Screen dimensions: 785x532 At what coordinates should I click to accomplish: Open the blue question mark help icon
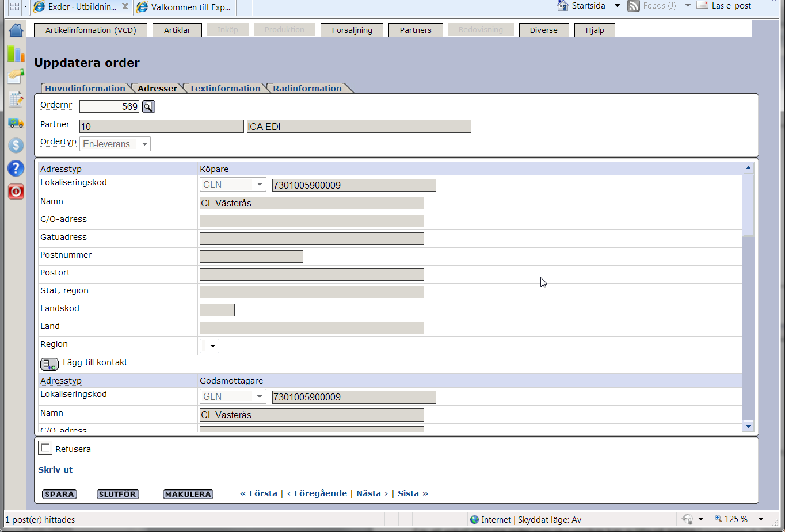click(16, 168)
